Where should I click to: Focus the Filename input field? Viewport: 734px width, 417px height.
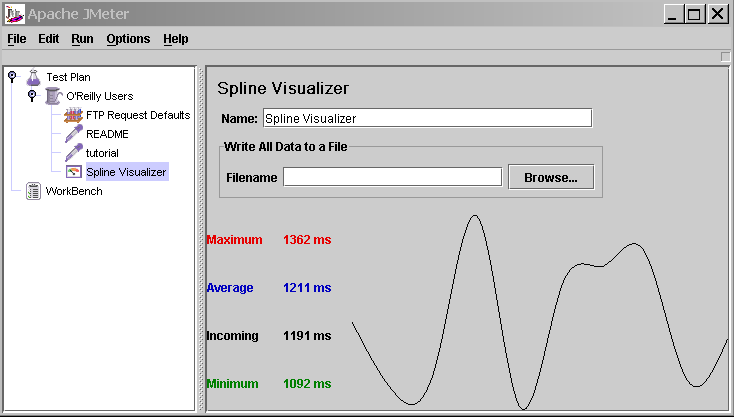392,177
